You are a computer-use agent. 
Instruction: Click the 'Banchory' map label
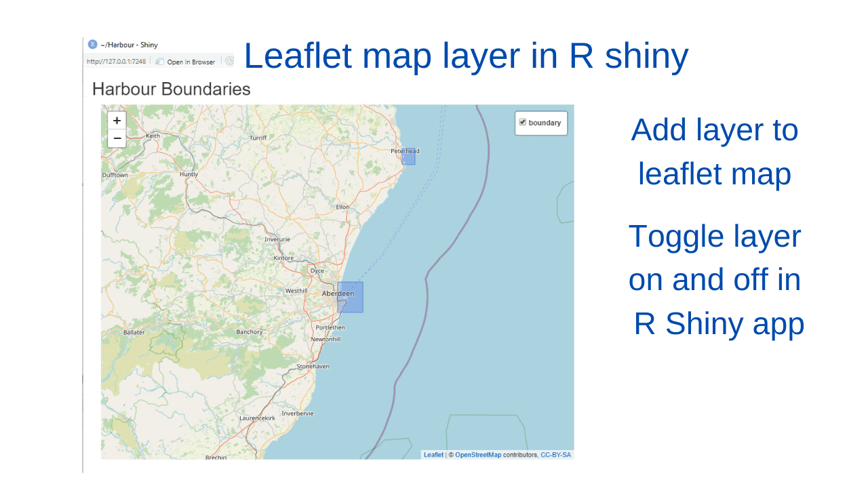[x=250, y=332]
